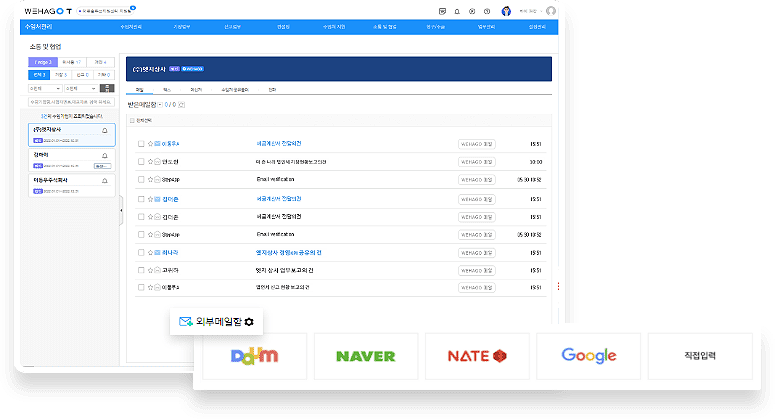Click the WEHAGO T logo
The image size is (775, 419).
pyautogui.click(x=48, y=11)
